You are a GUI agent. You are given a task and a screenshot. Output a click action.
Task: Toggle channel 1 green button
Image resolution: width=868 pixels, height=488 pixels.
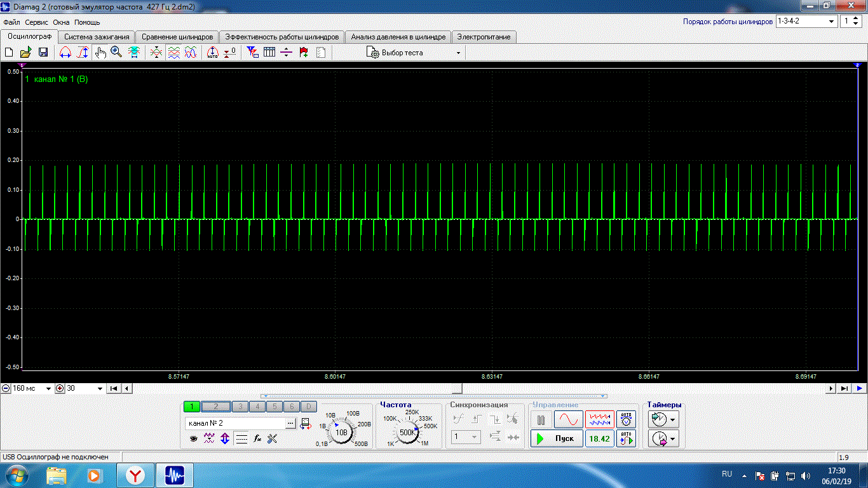[x=192, y=407]
